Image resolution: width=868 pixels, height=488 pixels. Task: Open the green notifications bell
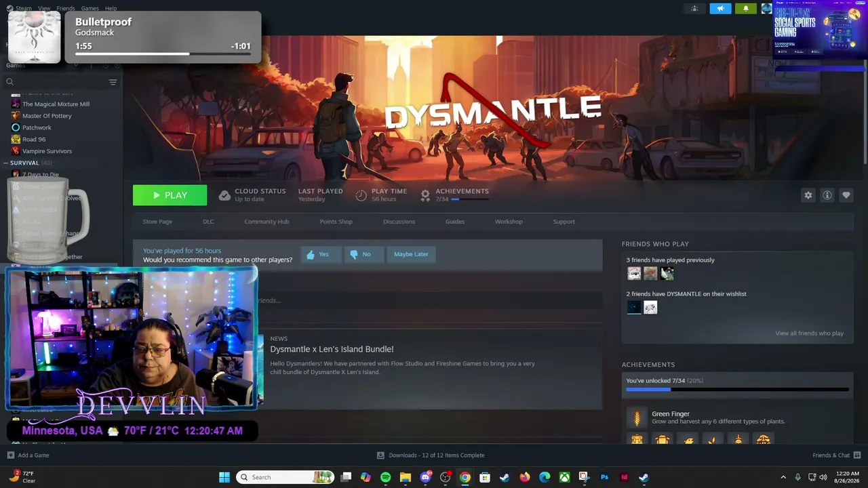point(746,9)
